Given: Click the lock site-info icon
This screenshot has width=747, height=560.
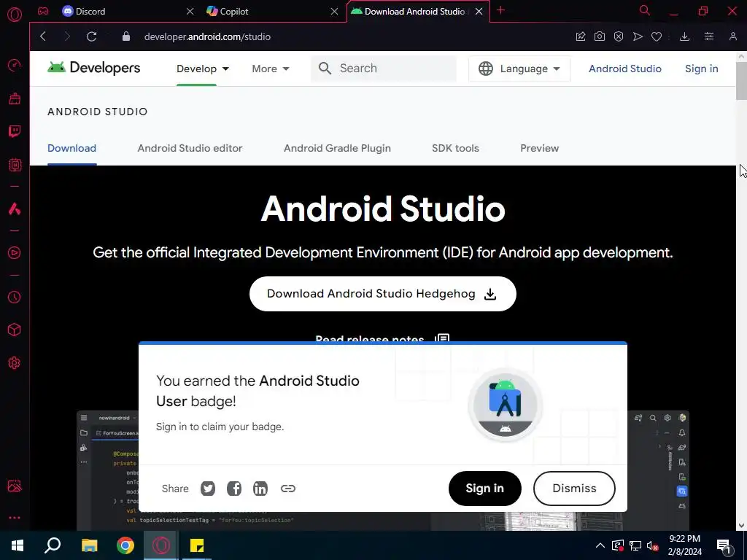Looking at the screenshot, I should click(x=125, y=36).
